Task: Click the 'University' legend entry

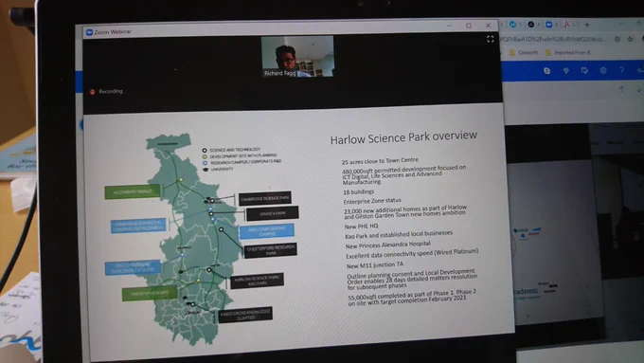Action: point(218,169)
